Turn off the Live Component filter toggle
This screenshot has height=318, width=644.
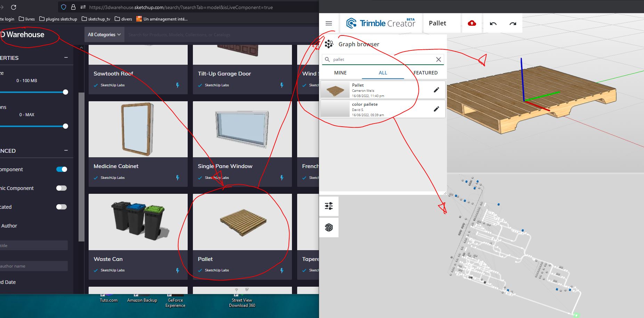click(62, 169)
